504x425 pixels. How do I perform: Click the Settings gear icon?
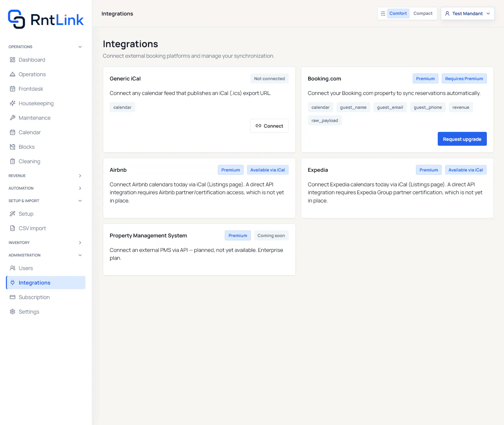[x=13, y=312]
